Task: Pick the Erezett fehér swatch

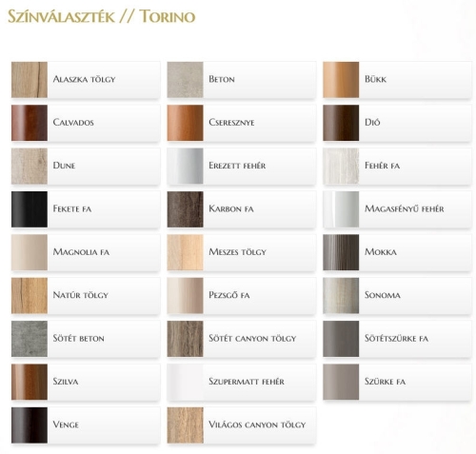Action: point(186,166)
